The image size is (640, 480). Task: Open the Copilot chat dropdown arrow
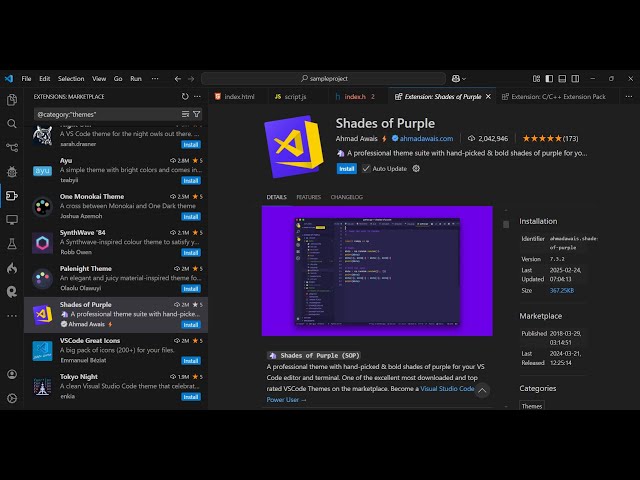click(x=464, y=78)
